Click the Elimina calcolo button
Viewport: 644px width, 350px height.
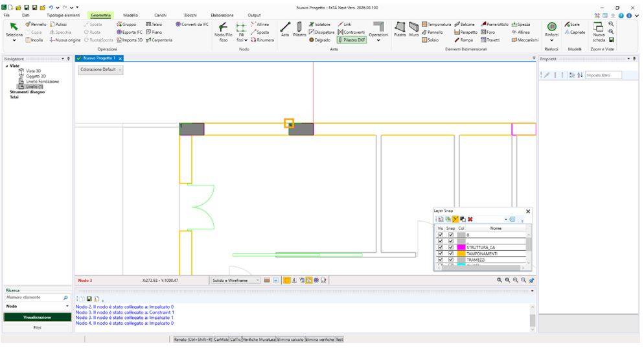click(290, 340)
